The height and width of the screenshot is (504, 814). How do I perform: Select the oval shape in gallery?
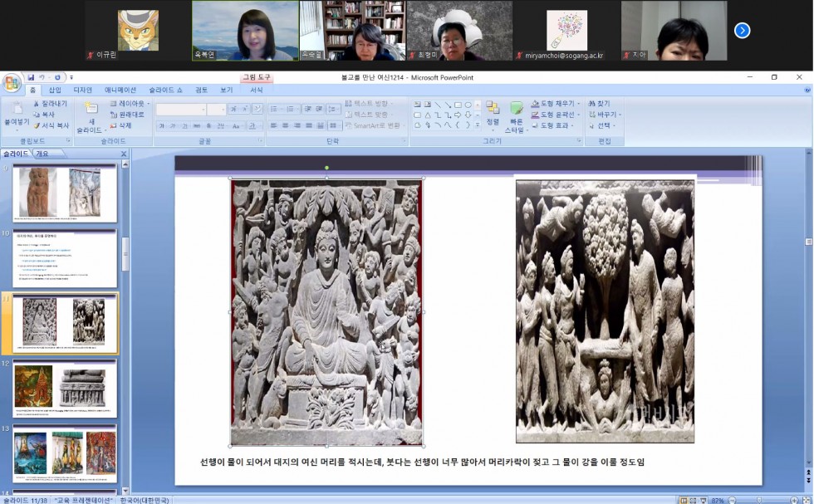coord(468,105)
